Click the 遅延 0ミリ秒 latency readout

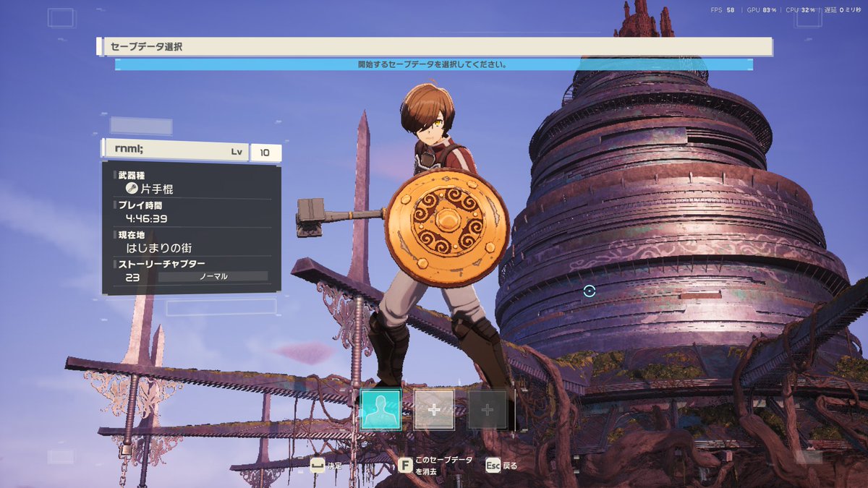pos(844,10)
